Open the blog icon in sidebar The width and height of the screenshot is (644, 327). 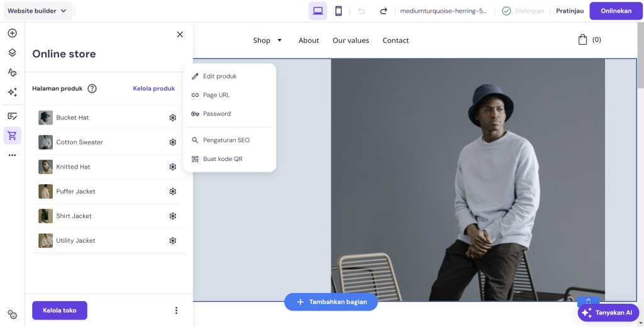pyautogui.click(x=13, y=116)
